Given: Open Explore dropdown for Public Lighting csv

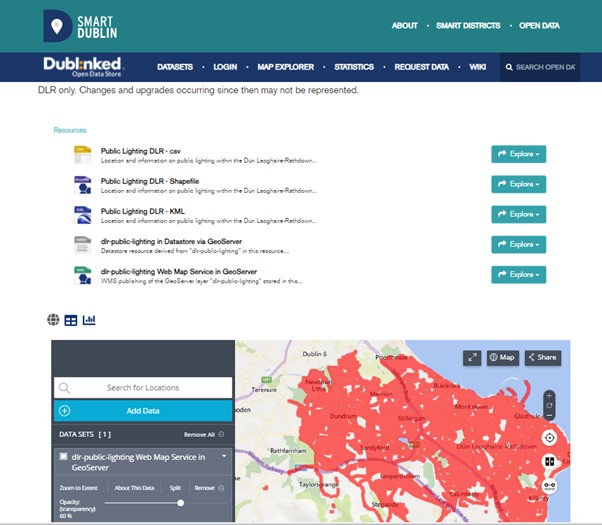Looking at the screenshot, I should pos(518,154).
